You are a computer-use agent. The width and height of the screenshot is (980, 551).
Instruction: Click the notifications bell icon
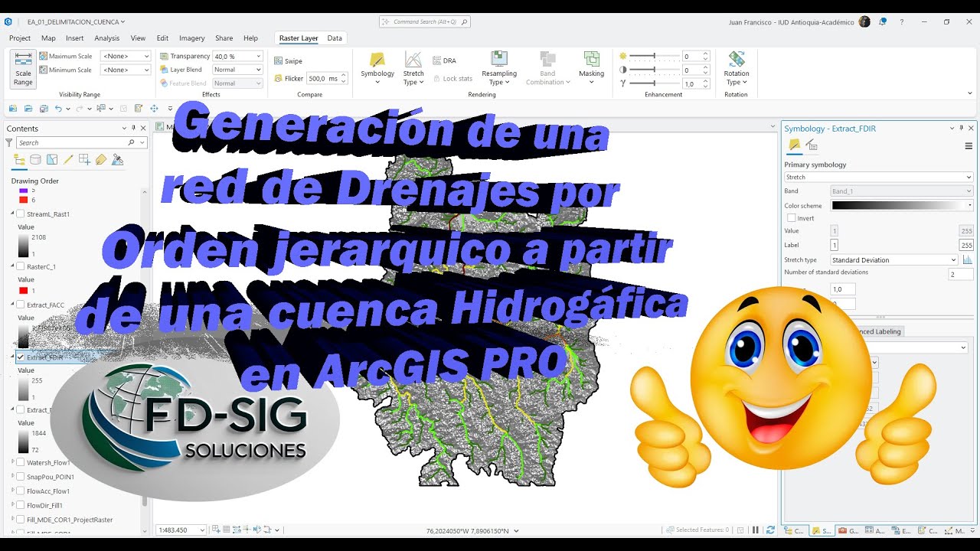coord(883,22)
